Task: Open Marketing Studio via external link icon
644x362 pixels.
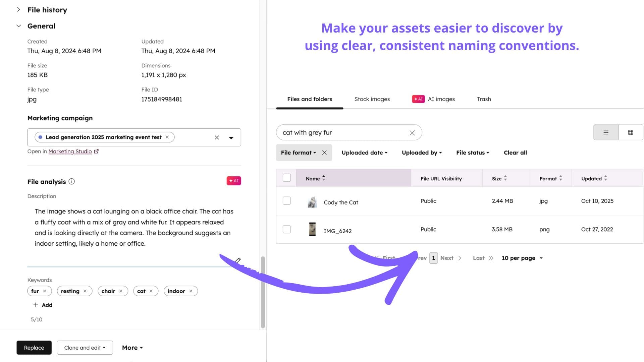Action: click(96, 151)
